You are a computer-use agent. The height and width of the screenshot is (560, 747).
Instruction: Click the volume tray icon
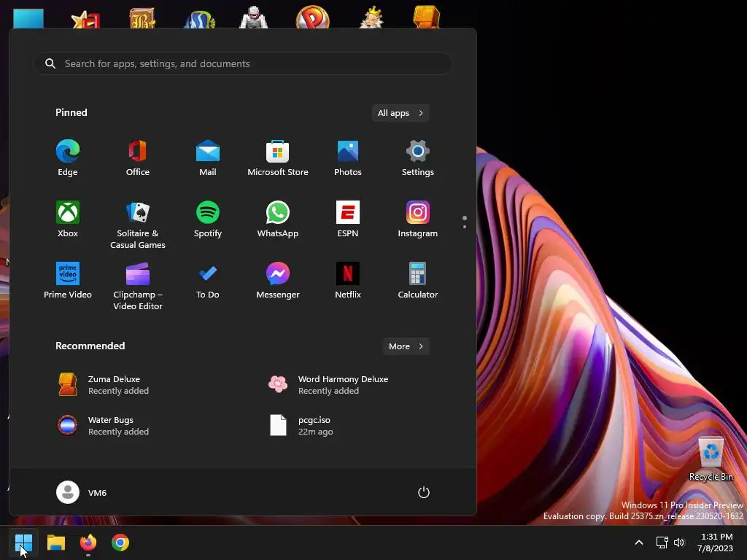[x=679, y=542]
